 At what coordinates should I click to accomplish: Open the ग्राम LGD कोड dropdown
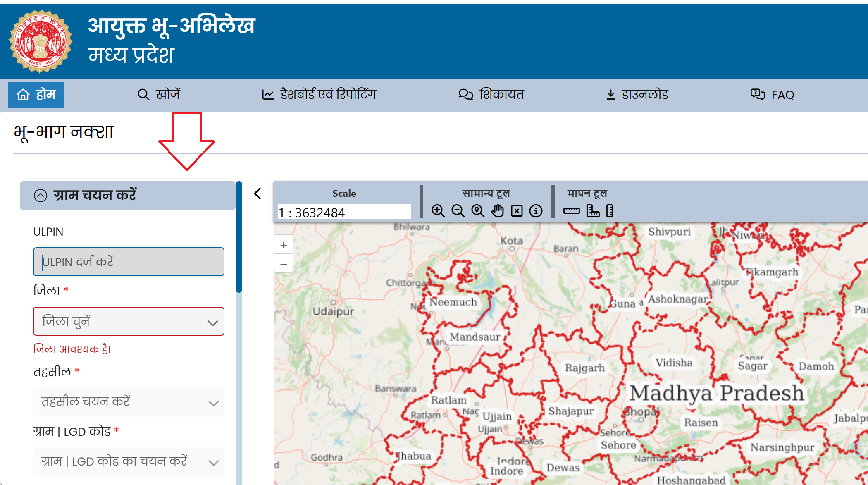click(129, 461)
